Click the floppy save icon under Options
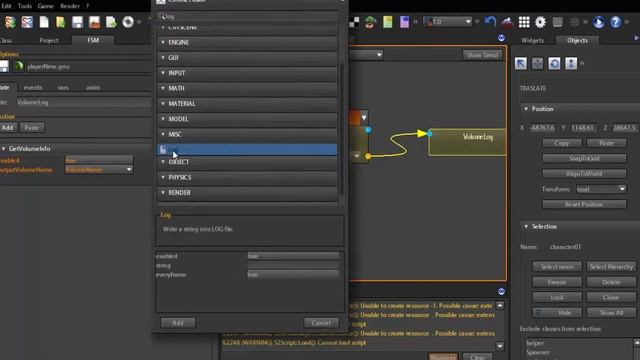640x360 pixels. pyautogui.click(x=4, y=66)
